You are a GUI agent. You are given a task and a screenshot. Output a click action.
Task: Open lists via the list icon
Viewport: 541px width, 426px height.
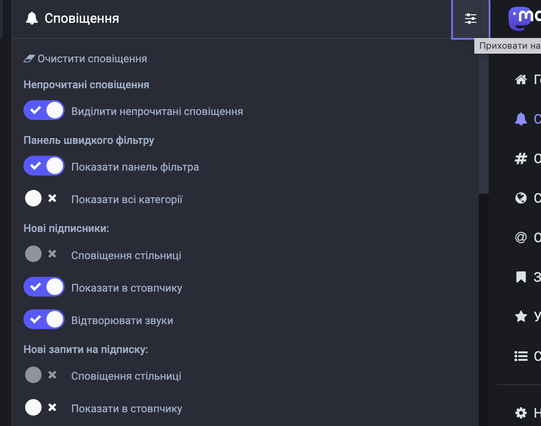(x=521, y=356)
